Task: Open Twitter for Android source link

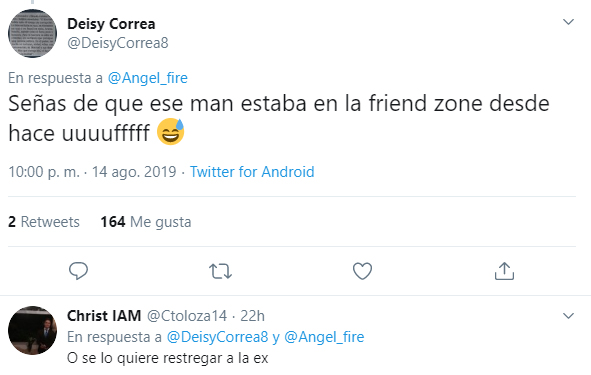Action: 252,172
